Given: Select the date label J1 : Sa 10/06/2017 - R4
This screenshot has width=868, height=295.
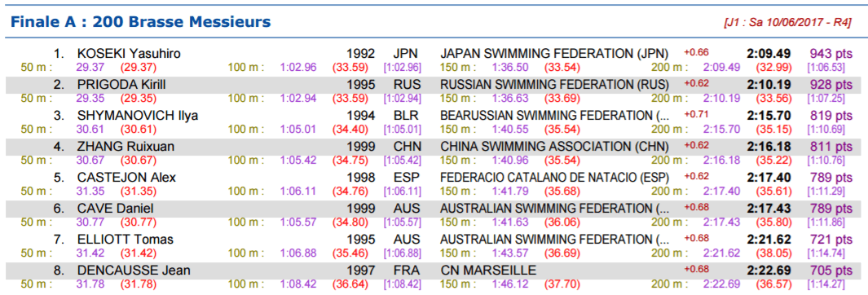Looking at the screenshot, I should point(786,23).
